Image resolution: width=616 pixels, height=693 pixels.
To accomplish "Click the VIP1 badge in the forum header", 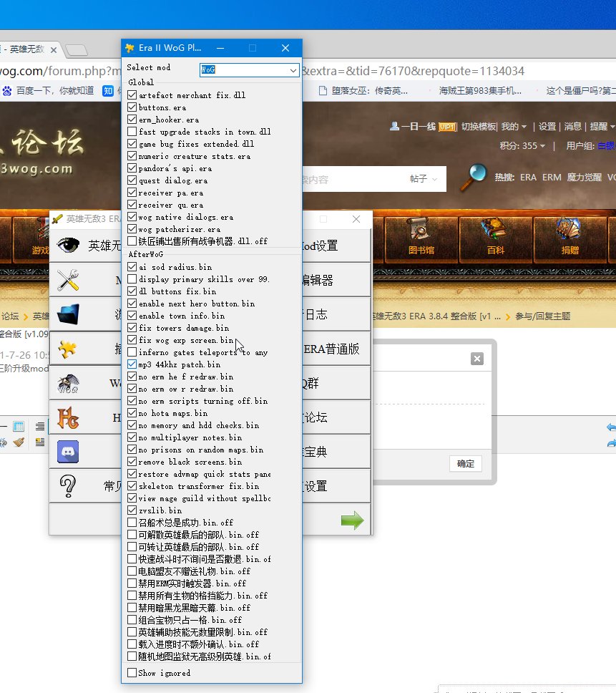I will 447,127.
